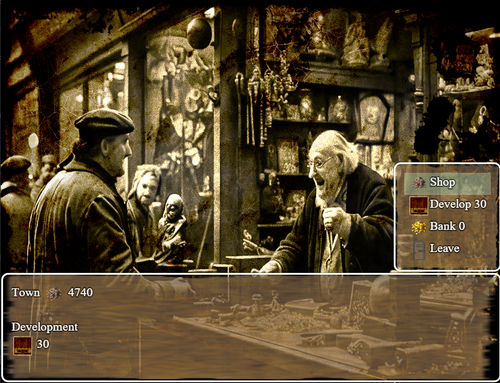Click the Shop gear-like coin icon
This screenshot has width=500, height=383.
click(x=418, y=183)
